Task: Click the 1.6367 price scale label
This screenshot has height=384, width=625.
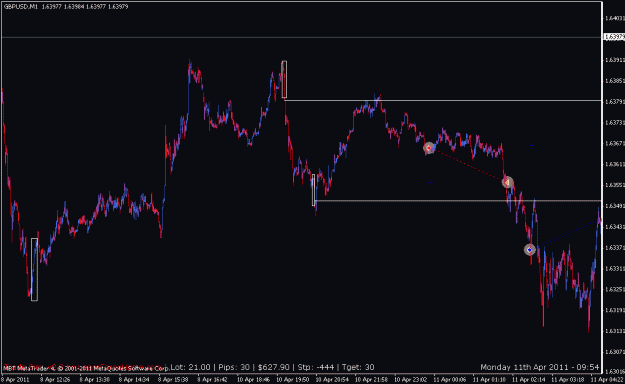Action: tap(615, 143)
